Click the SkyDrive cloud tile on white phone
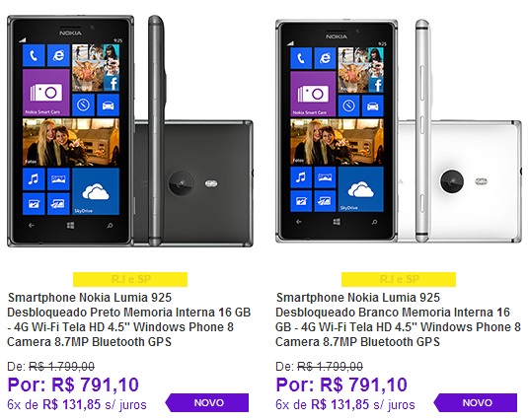 click(x=361, y=189)
